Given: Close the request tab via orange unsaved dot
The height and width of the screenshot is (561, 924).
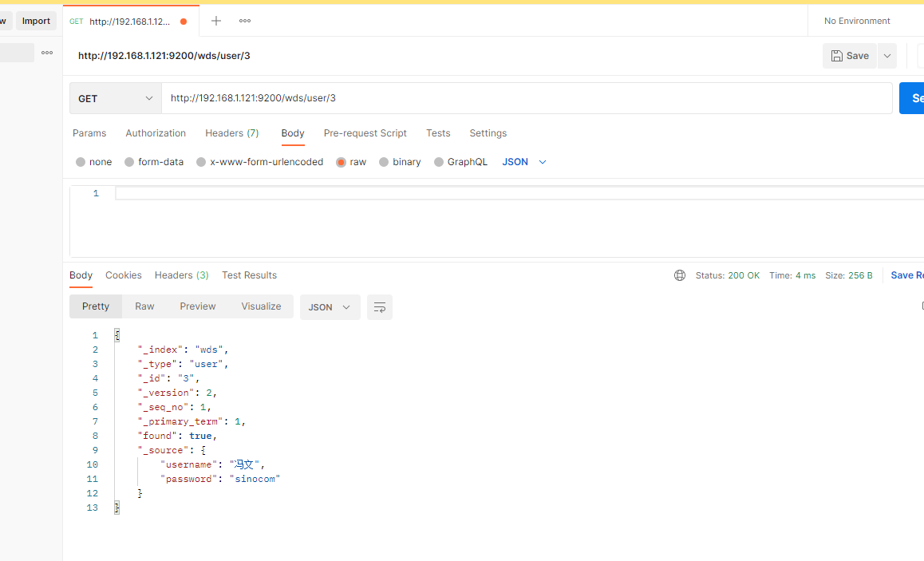Looking at the screenshot, I should coord(184,22).
